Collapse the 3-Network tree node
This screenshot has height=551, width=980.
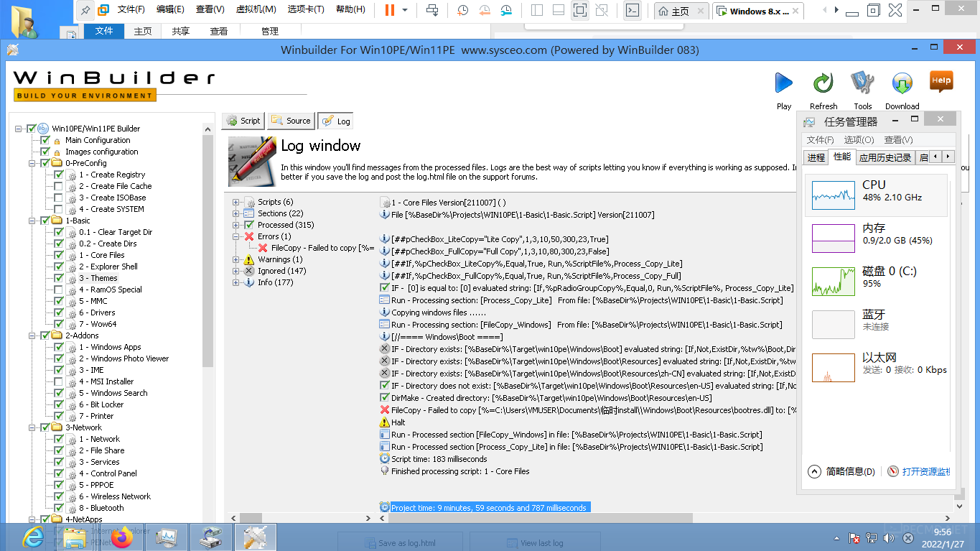click(32, 427)
